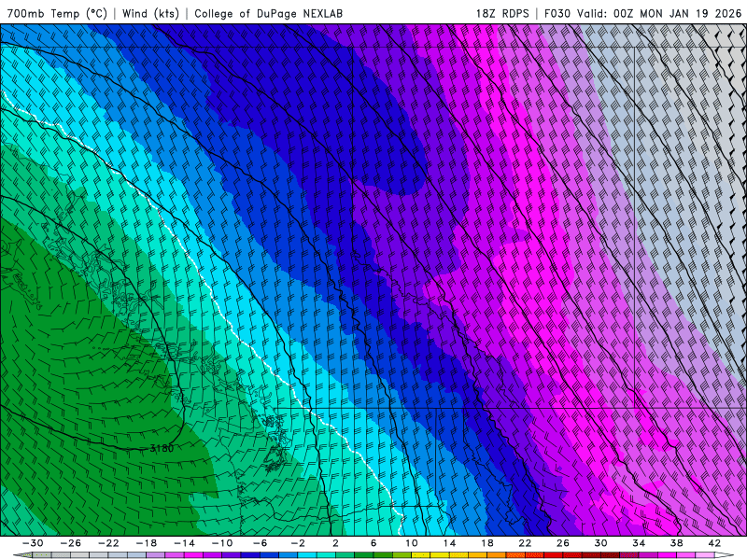Click the '10' color scale label

click(412, 543)
